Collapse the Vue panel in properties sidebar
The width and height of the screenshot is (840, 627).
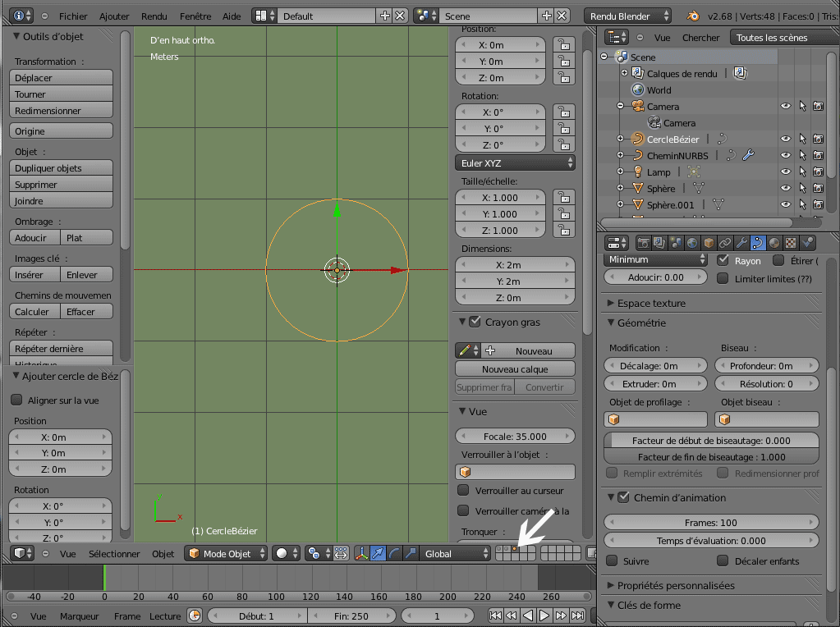(x=462, y=411)
